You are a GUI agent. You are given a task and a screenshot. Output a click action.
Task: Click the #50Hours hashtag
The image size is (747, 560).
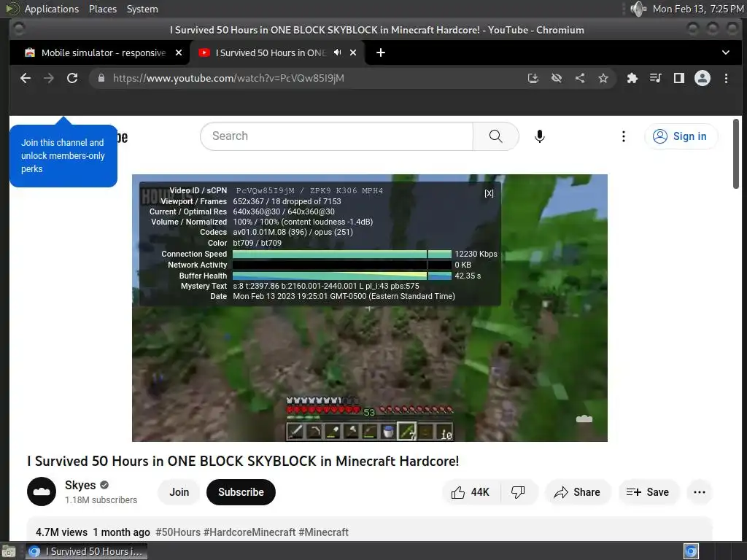click(x=178, y=532)
